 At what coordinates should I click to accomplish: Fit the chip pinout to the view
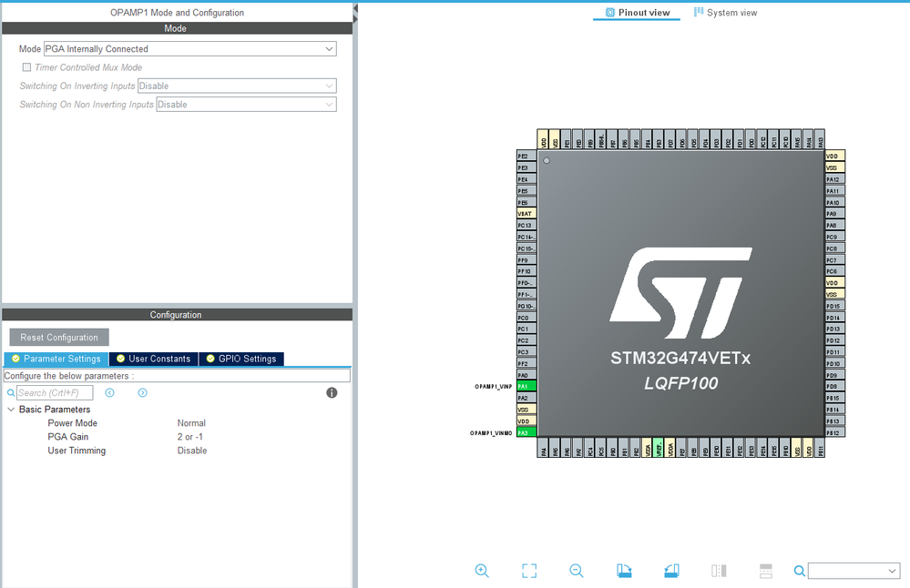(529, 571)
